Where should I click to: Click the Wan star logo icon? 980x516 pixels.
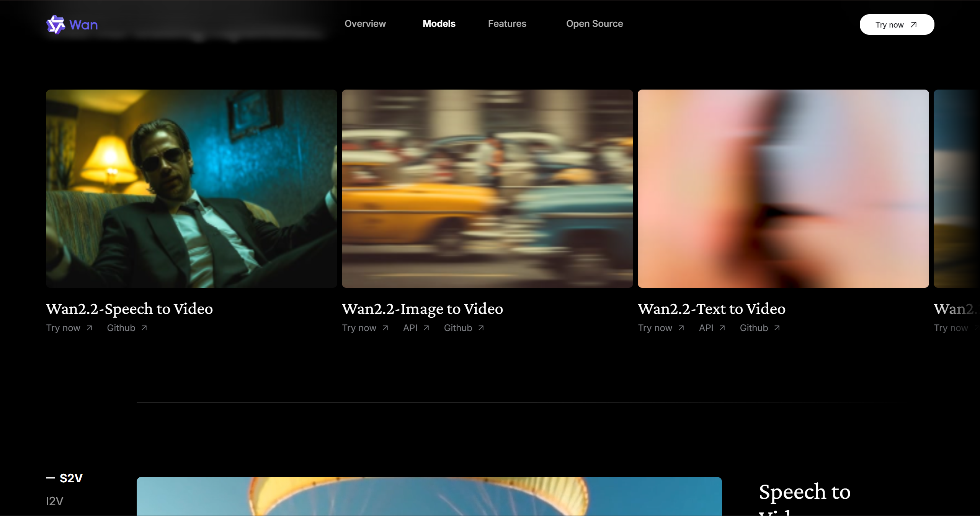(x=56, y=24)
